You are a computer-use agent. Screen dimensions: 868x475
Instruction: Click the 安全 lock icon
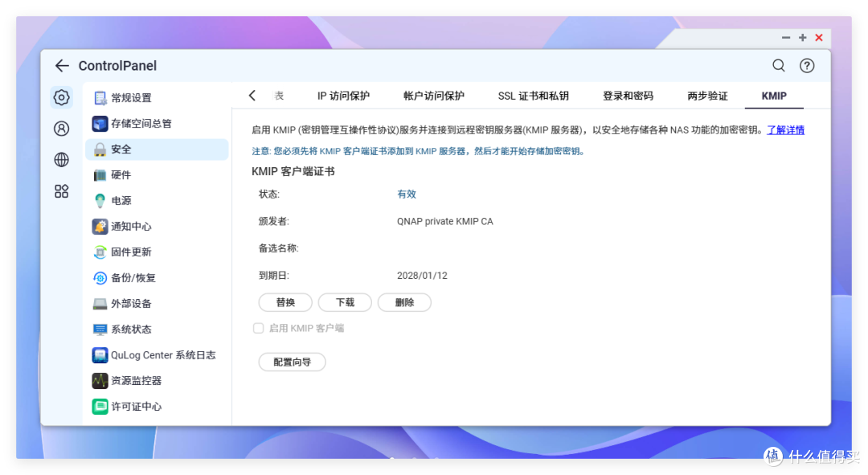(100, 149)
